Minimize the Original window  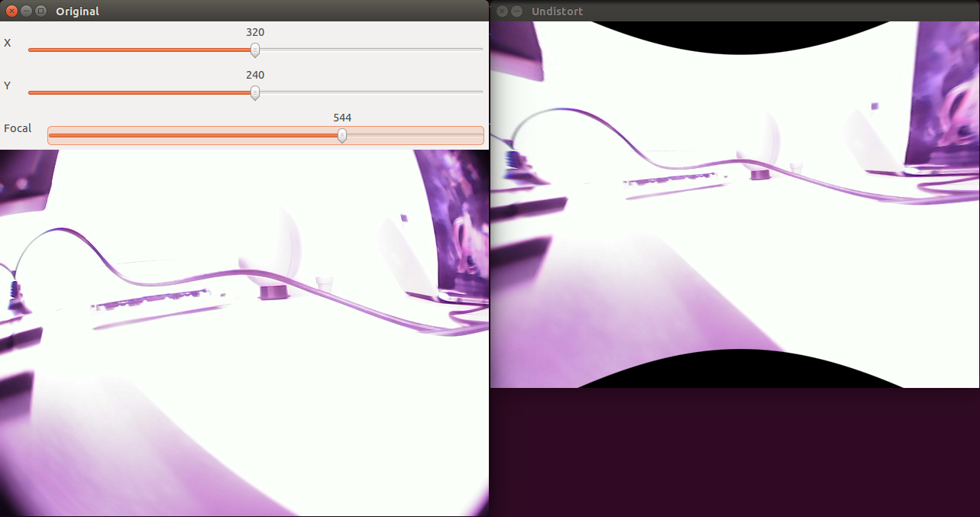click(x=26, y=11)
